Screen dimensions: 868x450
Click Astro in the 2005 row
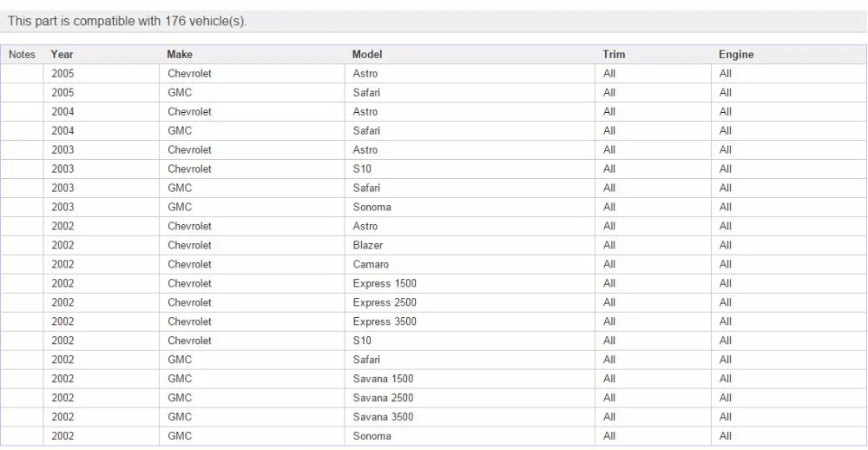click(365, 74)
